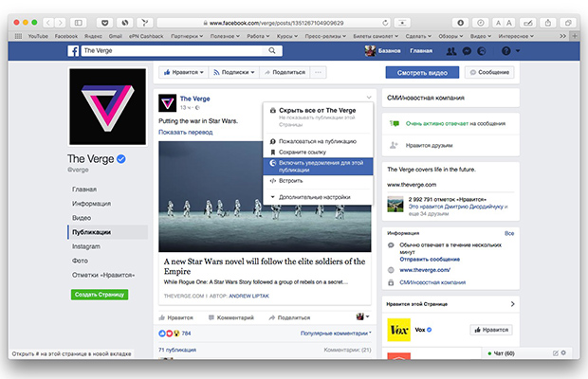Select Пожаловаться на публикацию
Image resolution: width=588 pixels, height=379 pixels.
[318, 141]
